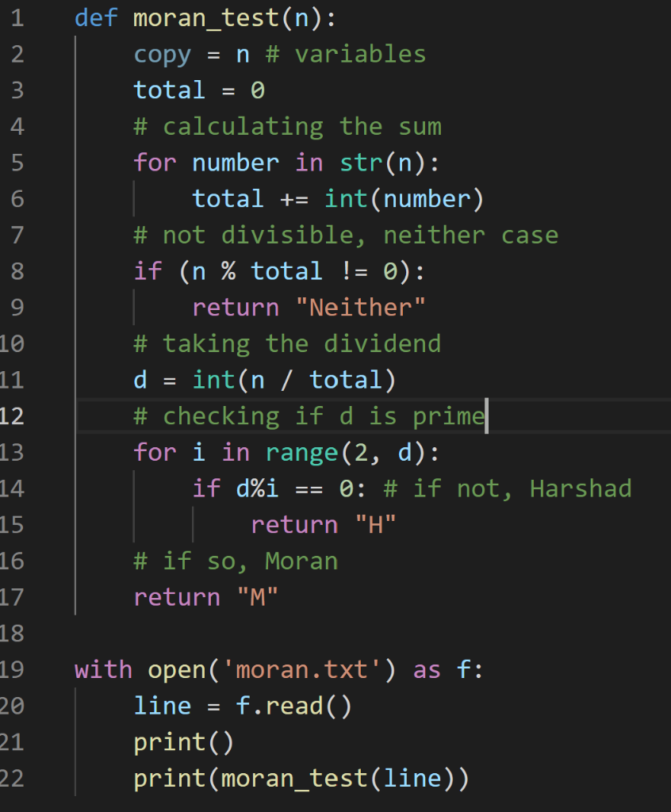Click the '# variables' comment
This screenshot has height=812, width=671.
[x=346, y=55]
